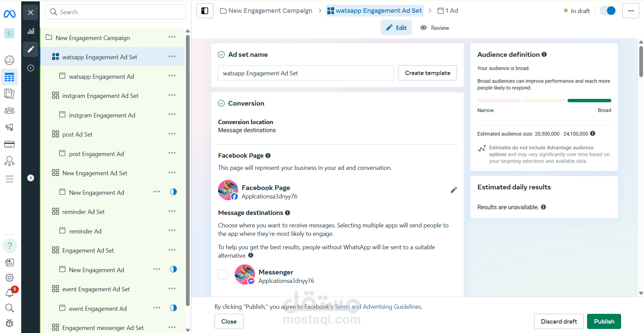Open options for instgram Engagement Ad Set row
The image size is (644, 333).
[x=172, y=95]
